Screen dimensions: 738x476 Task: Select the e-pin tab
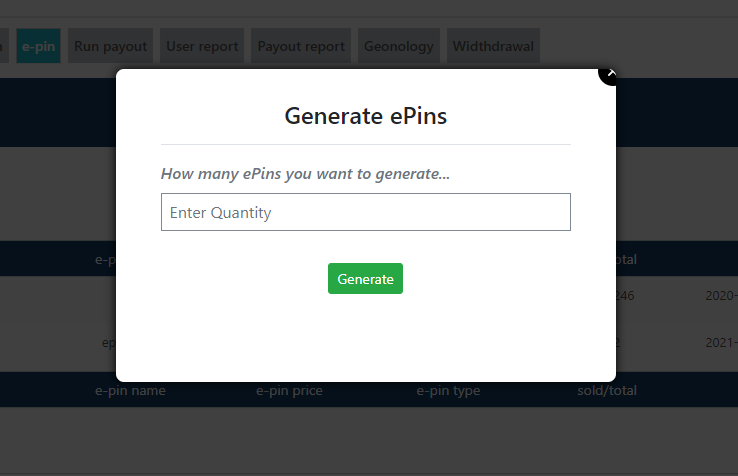(x=38, y=46)
